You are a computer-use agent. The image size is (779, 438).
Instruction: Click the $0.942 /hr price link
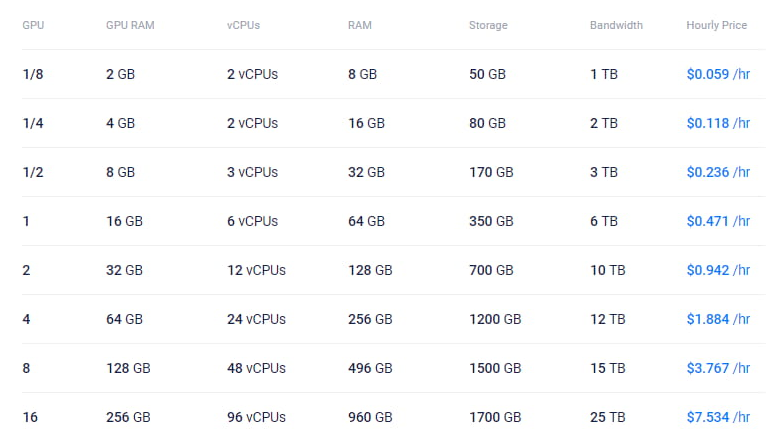pos(718,270)
